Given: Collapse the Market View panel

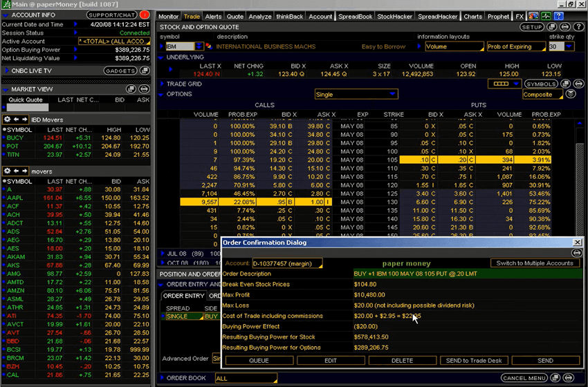Looking at the screenshot, I should click(6, 90).
